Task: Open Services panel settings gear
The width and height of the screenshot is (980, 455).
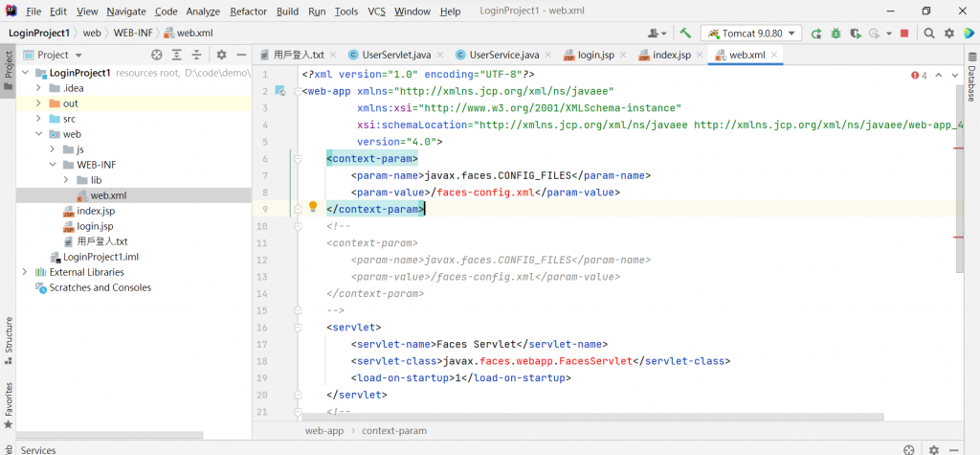Action: click(x=933, y=450)
